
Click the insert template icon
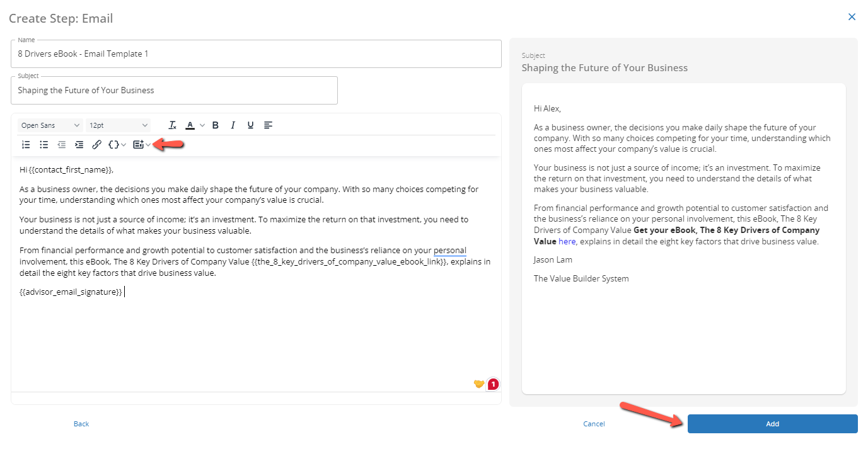[139, 144]
